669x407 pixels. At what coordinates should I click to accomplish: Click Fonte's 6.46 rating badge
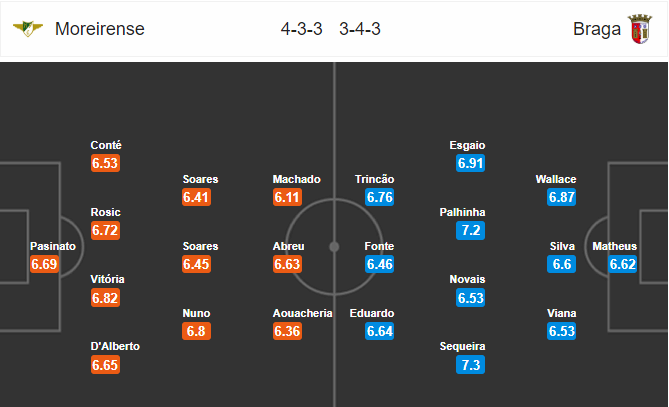point(379,264)
